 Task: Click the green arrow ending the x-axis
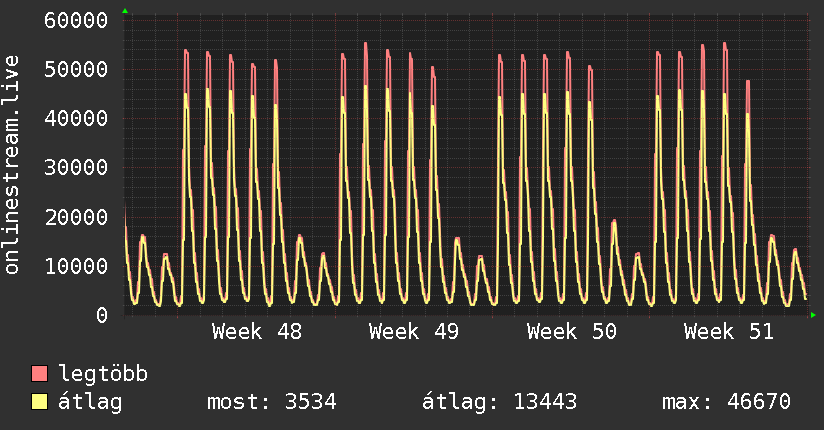813,315
